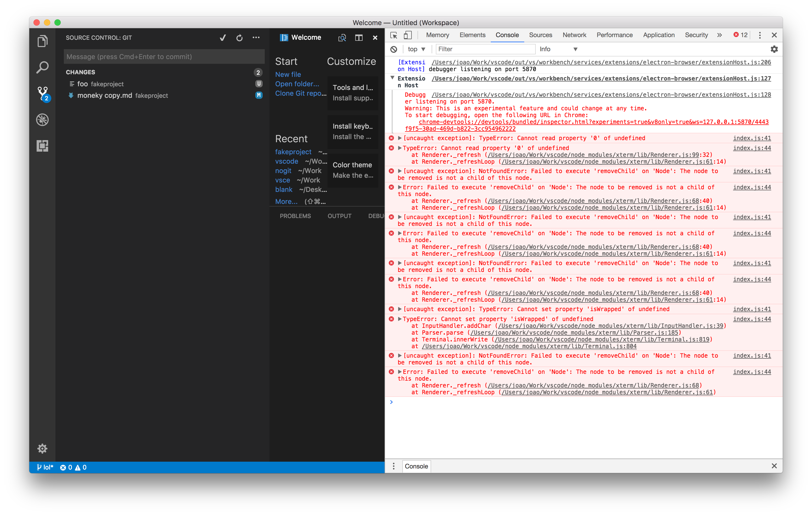Clear the DevTools console
The height and width of the screenshot is (515, 812).
[x=394, y=49]
